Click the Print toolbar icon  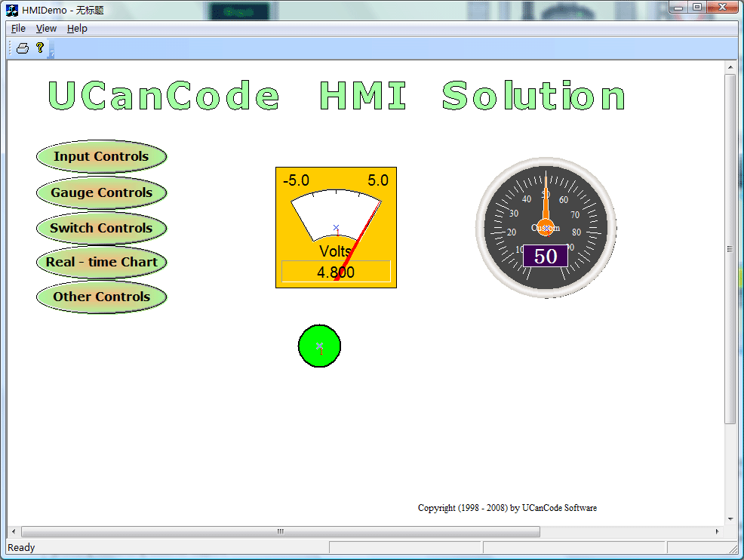click(x=23, y=48)
